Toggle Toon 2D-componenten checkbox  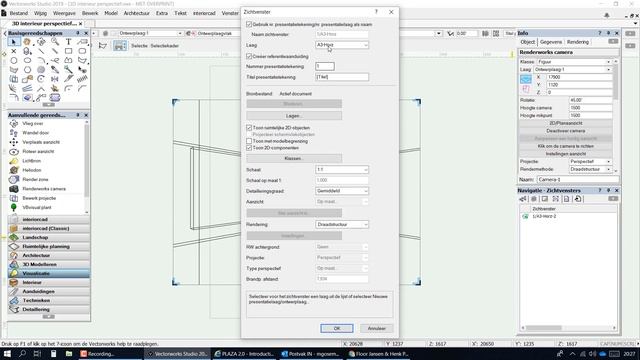(x=249, y=148)
